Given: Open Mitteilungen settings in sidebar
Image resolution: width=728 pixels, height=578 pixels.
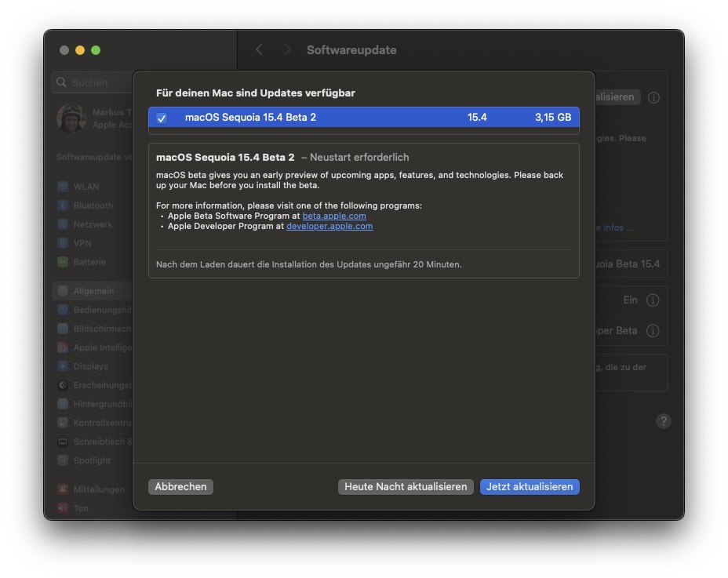Looking at the screenshot, I should [93, 489].
